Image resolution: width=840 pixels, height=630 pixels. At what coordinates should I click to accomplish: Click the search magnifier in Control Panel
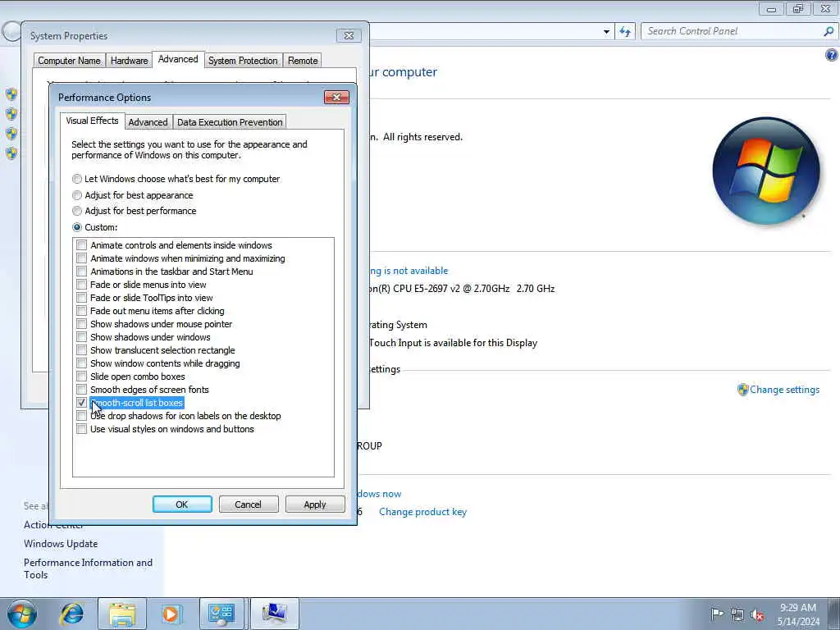point(829,32)
